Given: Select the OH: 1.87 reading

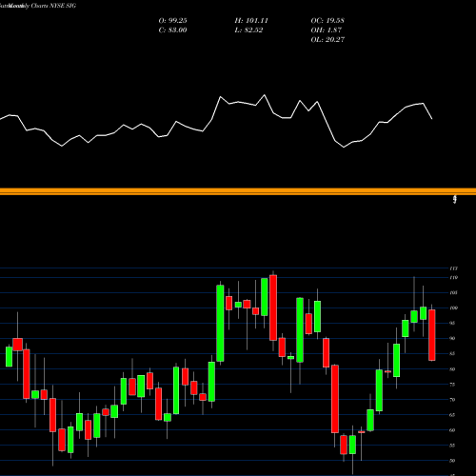Looking at the screenshot, I should pos(327,30).
